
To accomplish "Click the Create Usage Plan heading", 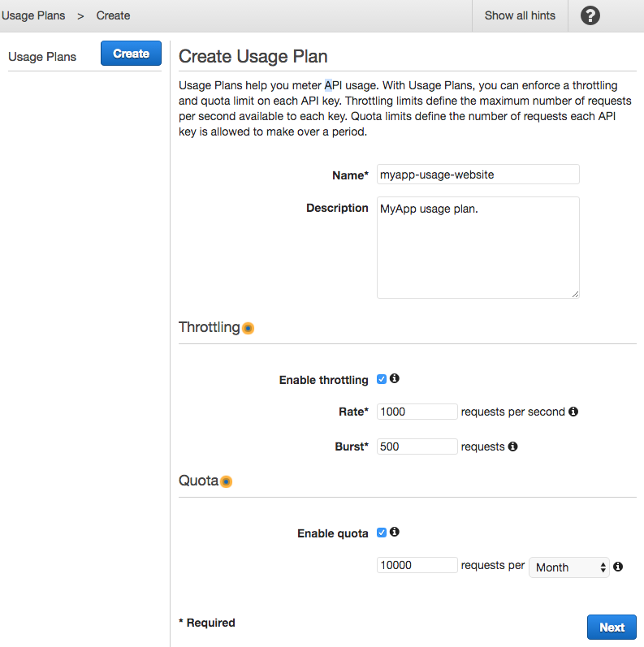I will click(x=253, y=57).
